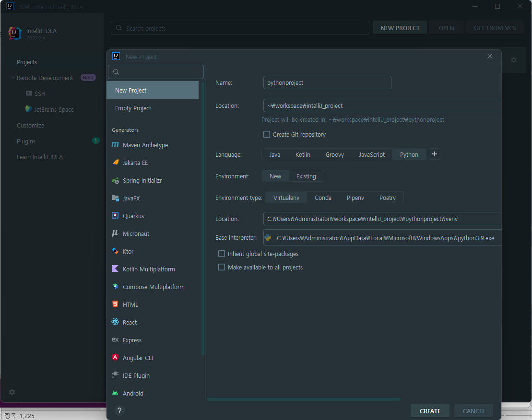
Task: Select JavaScript as the language
Action: tap(372, 154)
